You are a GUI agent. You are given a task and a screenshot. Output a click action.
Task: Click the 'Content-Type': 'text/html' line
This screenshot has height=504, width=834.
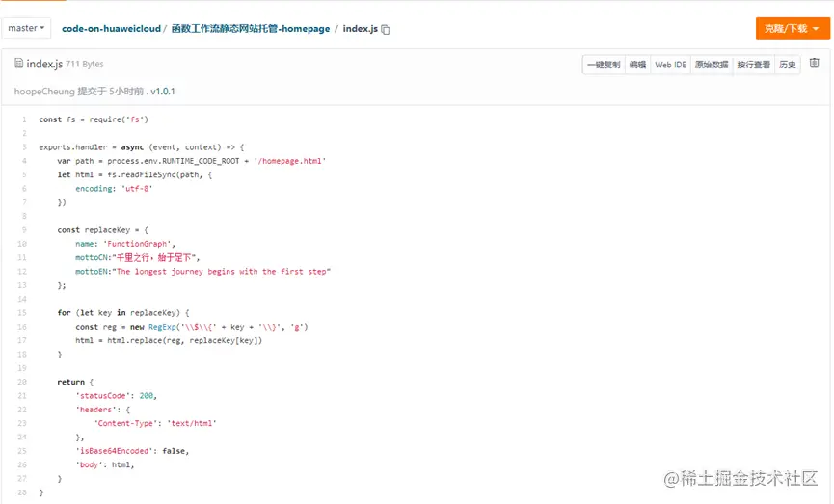point(155,424)
